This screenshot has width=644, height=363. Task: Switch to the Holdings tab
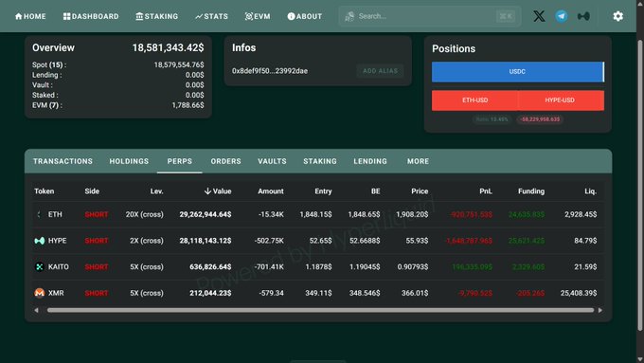coord(129,161)
